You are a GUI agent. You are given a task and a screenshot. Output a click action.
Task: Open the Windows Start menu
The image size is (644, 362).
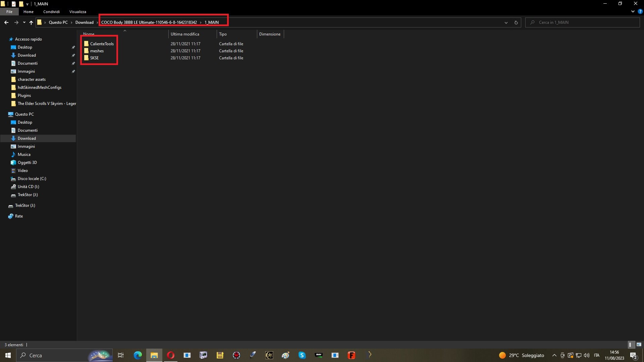[x=8, y=355]
